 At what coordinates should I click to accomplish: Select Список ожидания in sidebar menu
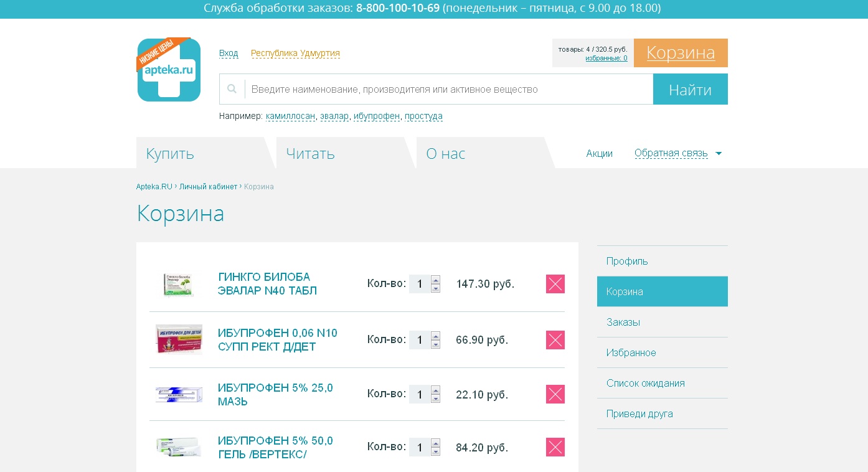tap(663, 383)
